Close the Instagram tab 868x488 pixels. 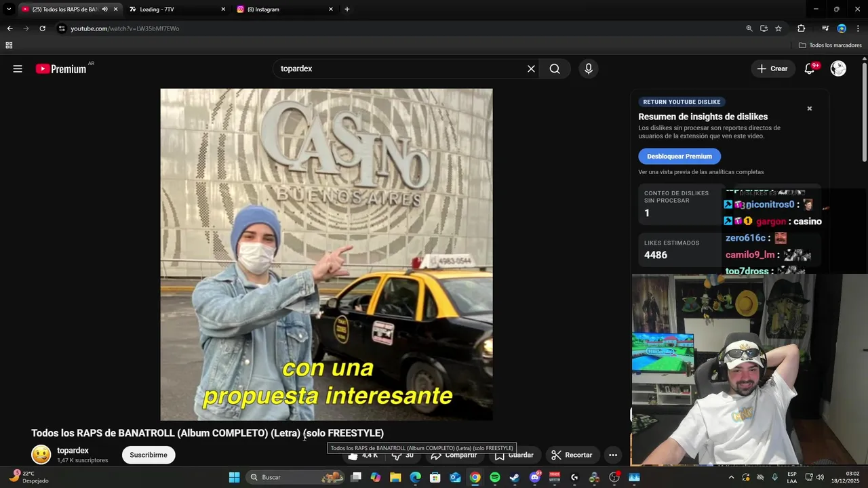(331, 9)
